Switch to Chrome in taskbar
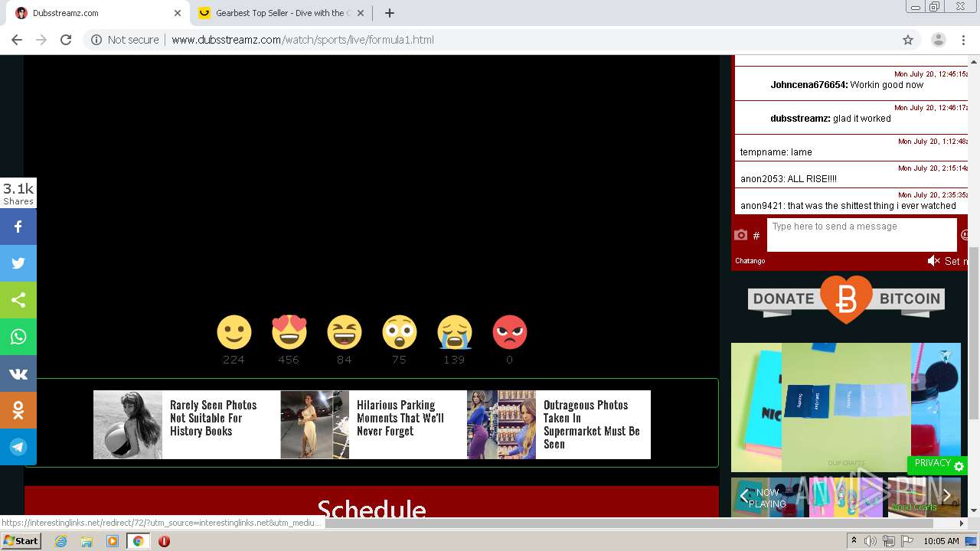Viewport: 980px width, 551px height. point(138,541)
